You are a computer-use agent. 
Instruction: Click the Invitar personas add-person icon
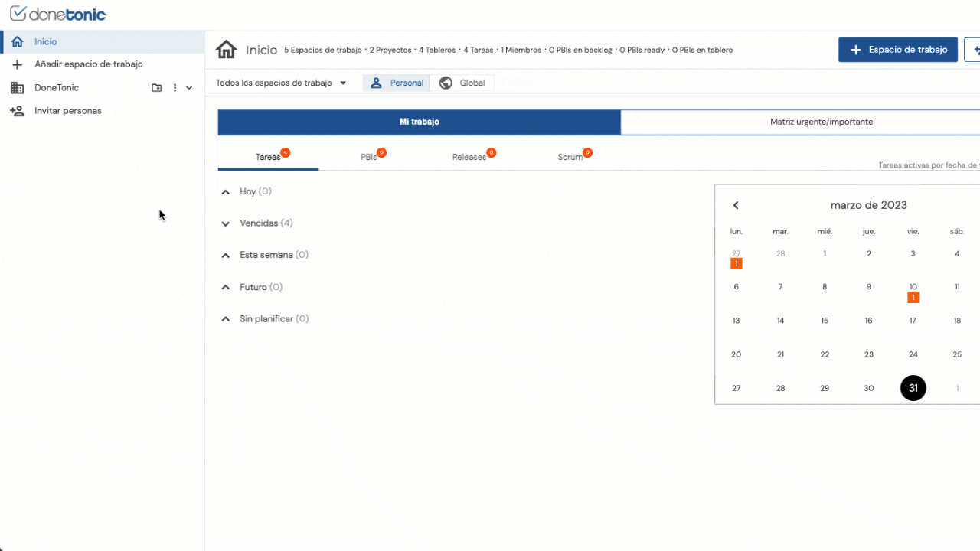17,111
